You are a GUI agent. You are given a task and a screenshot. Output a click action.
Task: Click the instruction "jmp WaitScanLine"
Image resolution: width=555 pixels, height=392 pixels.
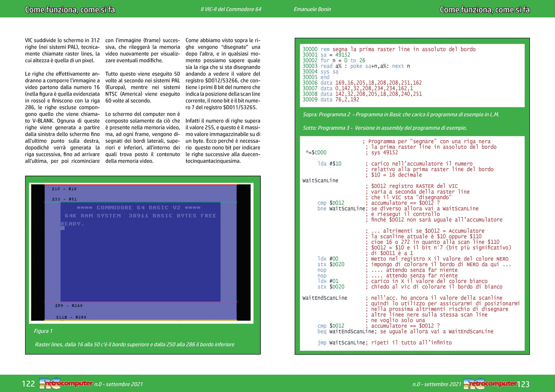pos(341,343)
